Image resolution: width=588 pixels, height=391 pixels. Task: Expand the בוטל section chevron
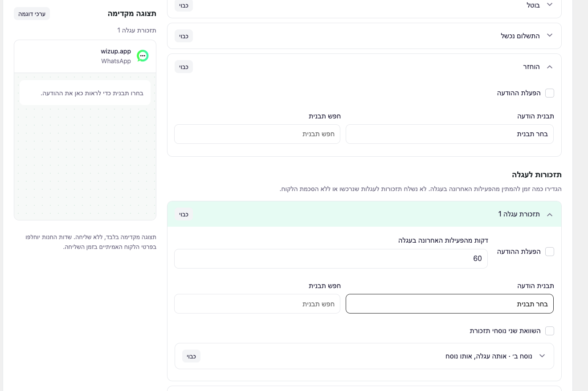click(x=550, y=4)
